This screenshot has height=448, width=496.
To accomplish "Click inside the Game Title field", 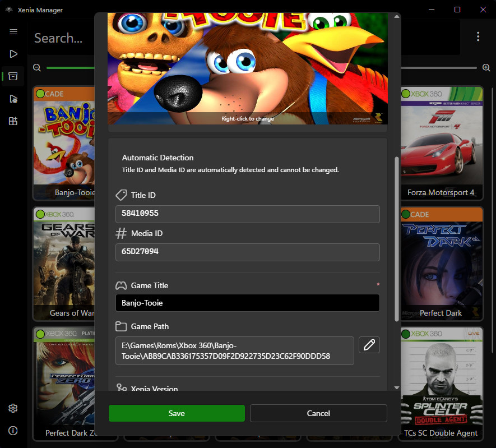I will [x=247, y=303].
